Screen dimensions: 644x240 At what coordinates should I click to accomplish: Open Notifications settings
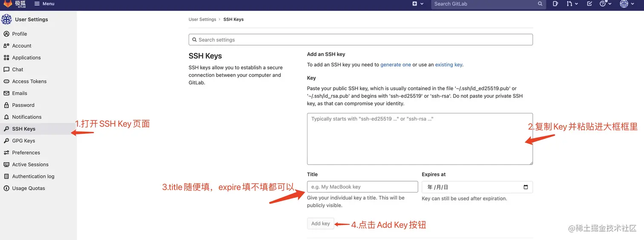27,117
